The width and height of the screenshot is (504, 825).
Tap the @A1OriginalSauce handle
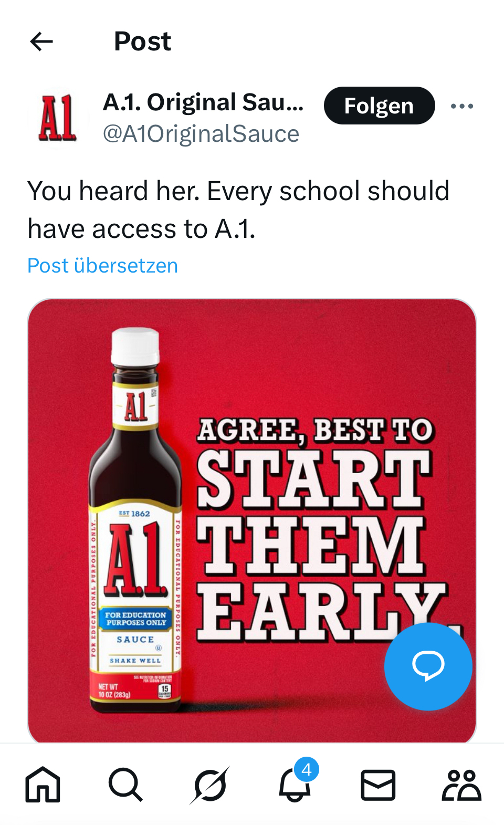click(x=201, y=134)
